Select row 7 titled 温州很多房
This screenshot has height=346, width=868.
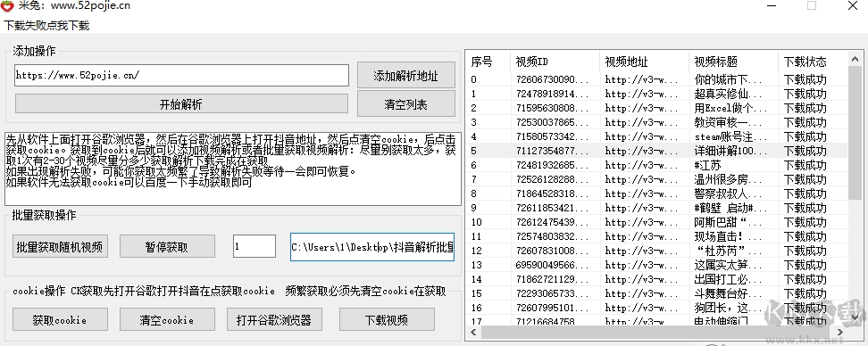656,179
